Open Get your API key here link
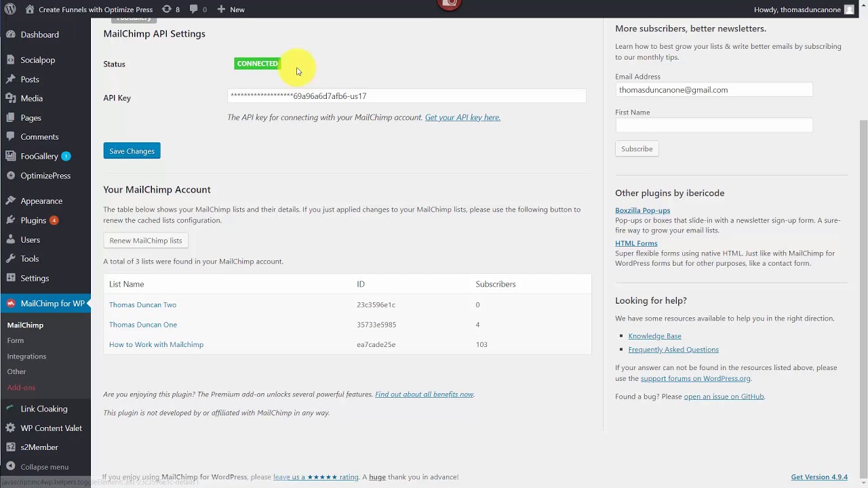The height and width of the screenshot is (488, 868). point(462,117)
